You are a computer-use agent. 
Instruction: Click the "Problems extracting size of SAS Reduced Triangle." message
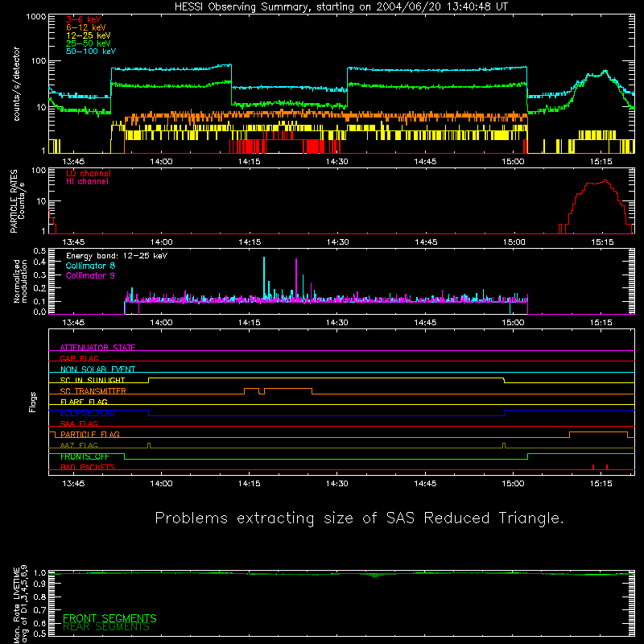pyautogui.click(x=359, y=518)
